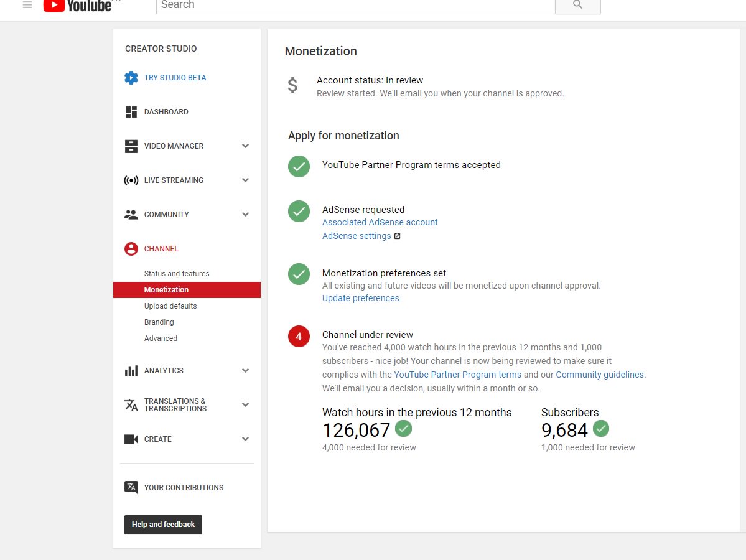Image resolution: width=746 pixels, height=560 pixels.
Task: Open YouTube Partner Program terms link
Action: [458, 375]
